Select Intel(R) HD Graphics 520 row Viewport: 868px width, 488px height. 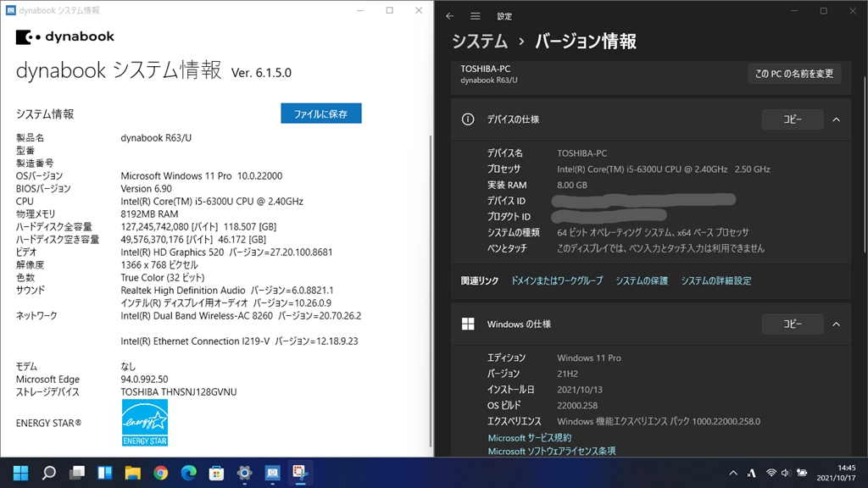pos(226,252)
